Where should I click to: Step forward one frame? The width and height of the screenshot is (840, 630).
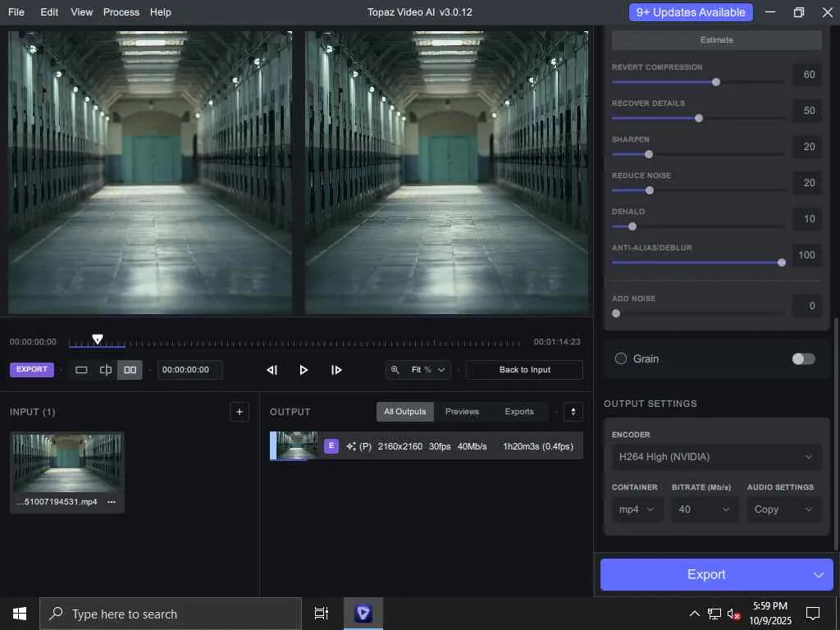tap(336, 370)
